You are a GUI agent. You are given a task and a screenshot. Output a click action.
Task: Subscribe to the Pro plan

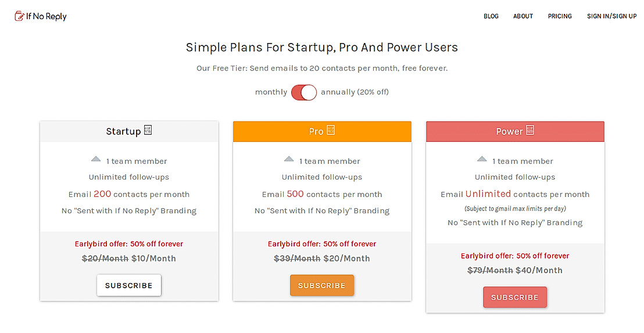tap(322, 285)
